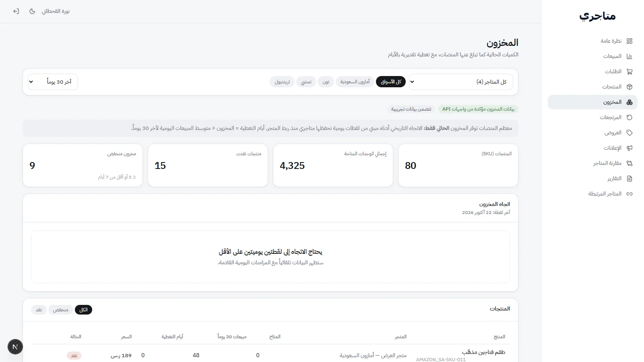Toggle dark mode with the moon icon
644x362 pixels.
coord(32,11)
